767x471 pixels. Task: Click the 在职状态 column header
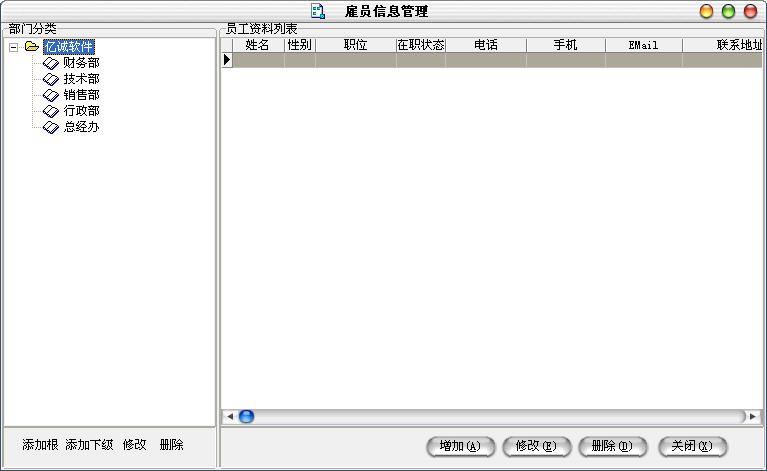click(x=421, y=45)
